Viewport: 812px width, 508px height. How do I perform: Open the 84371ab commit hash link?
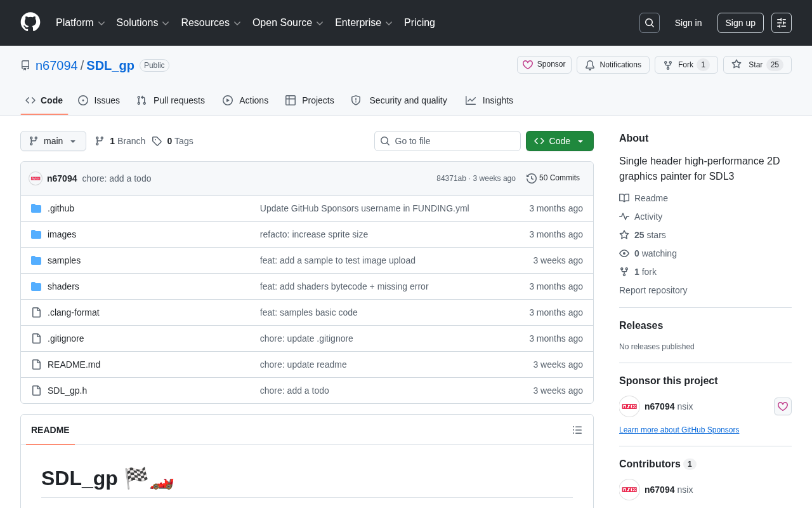pyautogui.click(x=451, y=178)
